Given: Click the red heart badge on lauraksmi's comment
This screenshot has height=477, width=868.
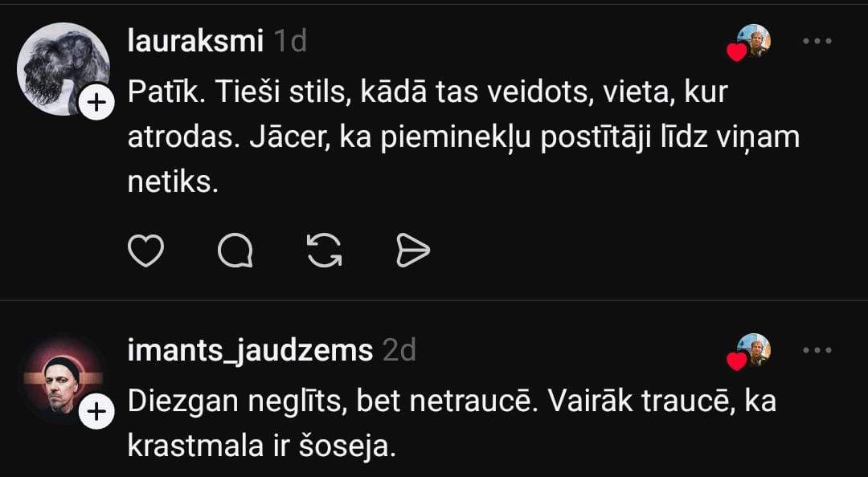Looking at the screenshot, I should pyautogui.click(x=736, y=53).
